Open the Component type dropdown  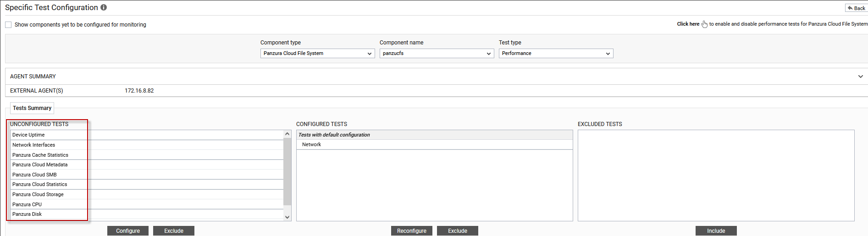click(x=317, y=54)
